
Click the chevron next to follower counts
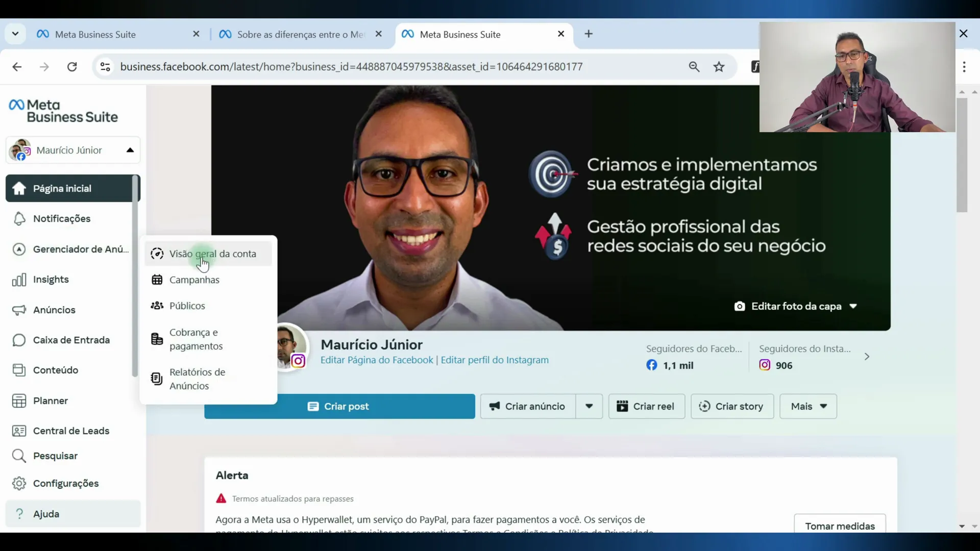click(x=867, y=357)
